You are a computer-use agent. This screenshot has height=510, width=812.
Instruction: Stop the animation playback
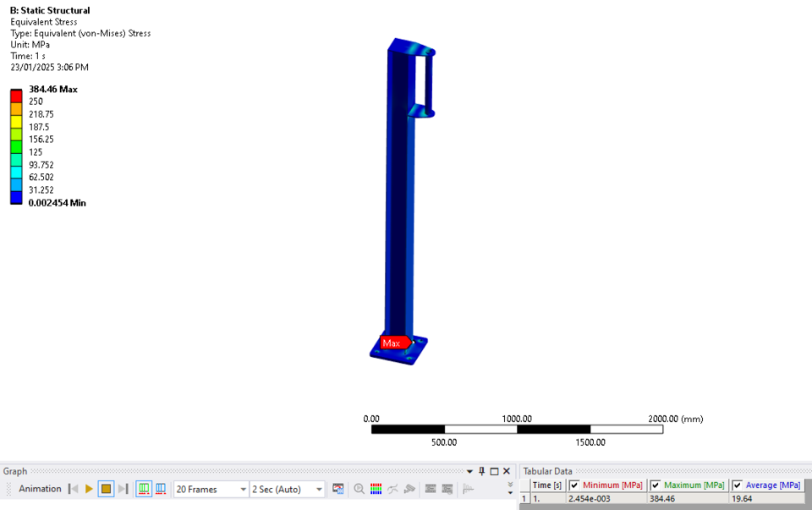[105, 489]
